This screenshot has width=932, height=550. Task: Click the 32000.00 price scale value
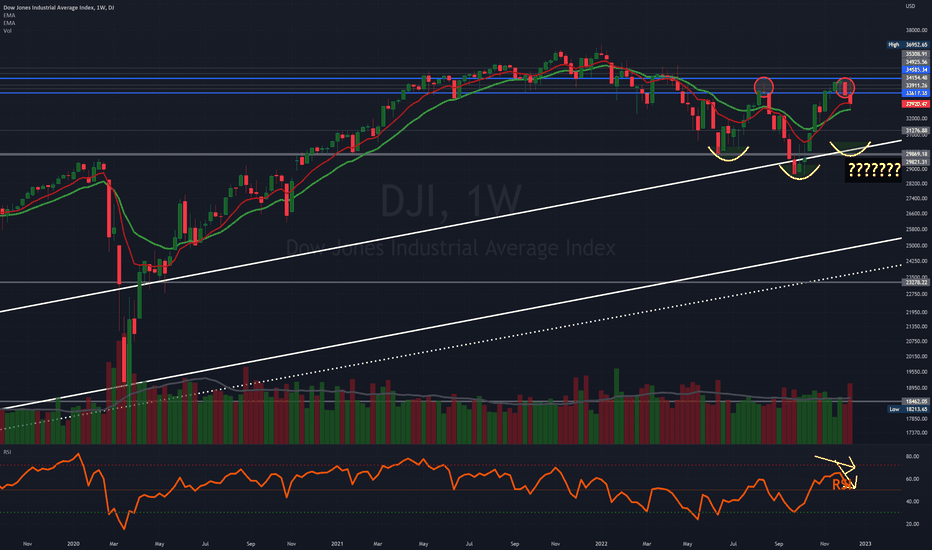(x=917, y=118)
